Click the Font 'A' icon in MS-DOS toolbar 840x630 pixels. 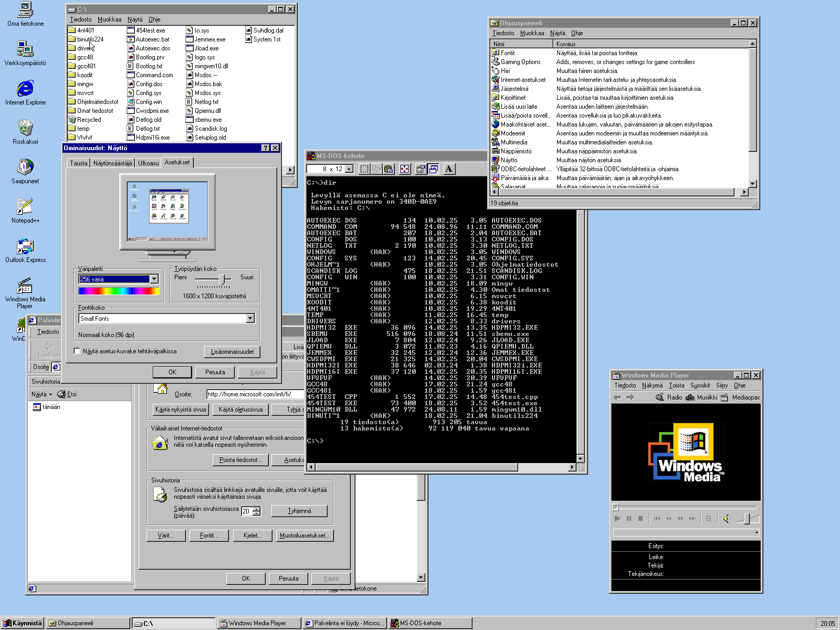click(449, 169)
